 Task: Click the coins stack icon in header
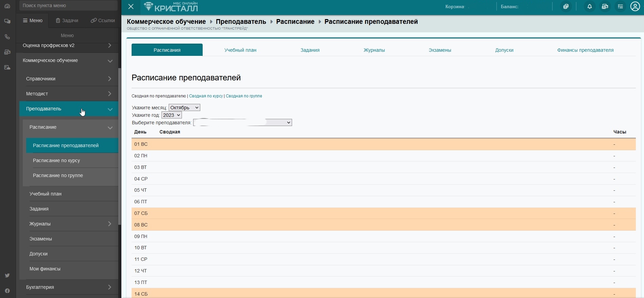point(566,6)
